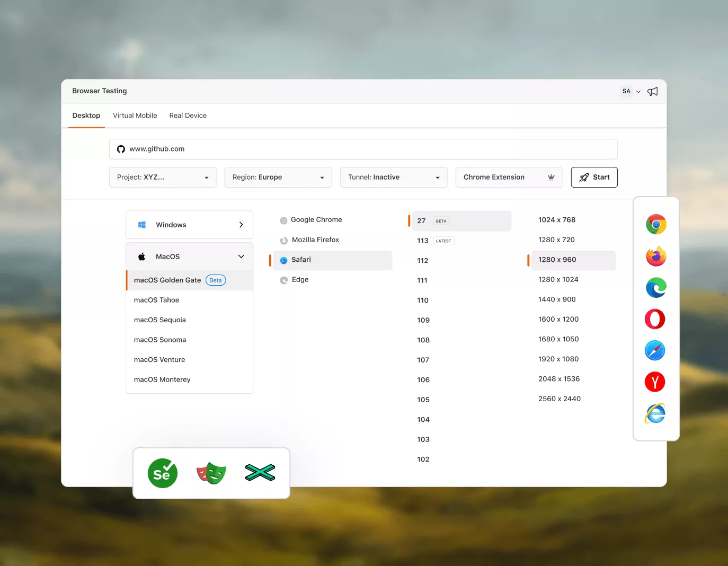728x566 pixels.
Task: Select browser version 104
Action: 423,420
